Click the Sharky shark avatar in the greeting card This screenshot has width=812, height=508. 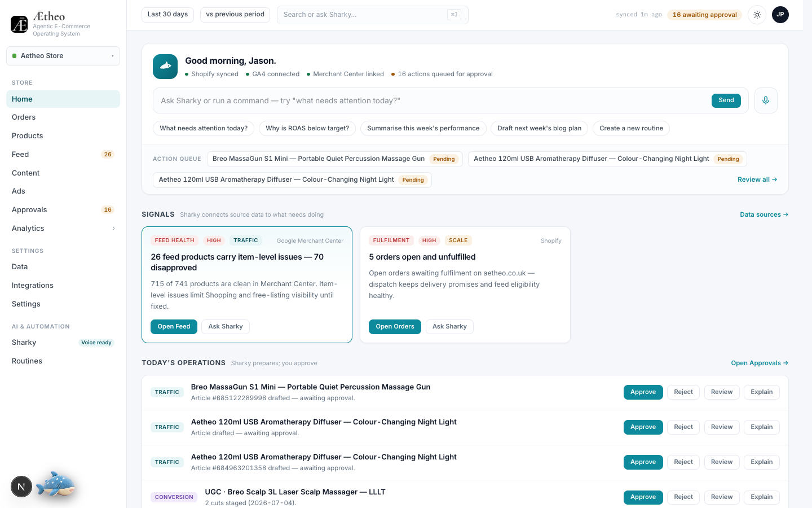pos(165,67)
